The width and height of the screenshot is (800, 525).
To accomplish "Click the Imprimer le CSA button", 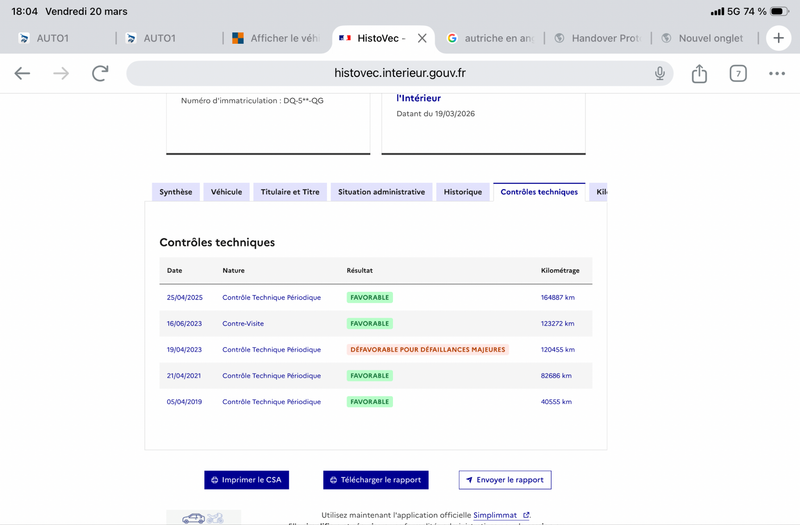I will tap(246, 480).
